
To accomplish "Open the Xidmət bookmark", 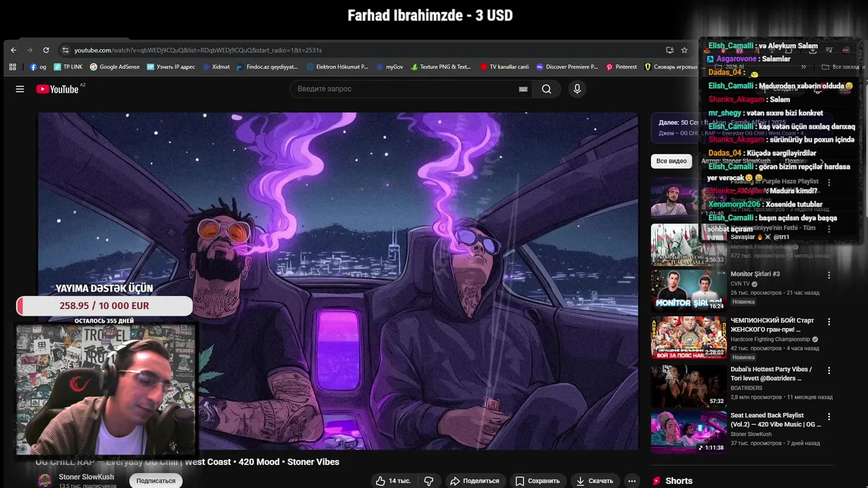I will (216, 67).
